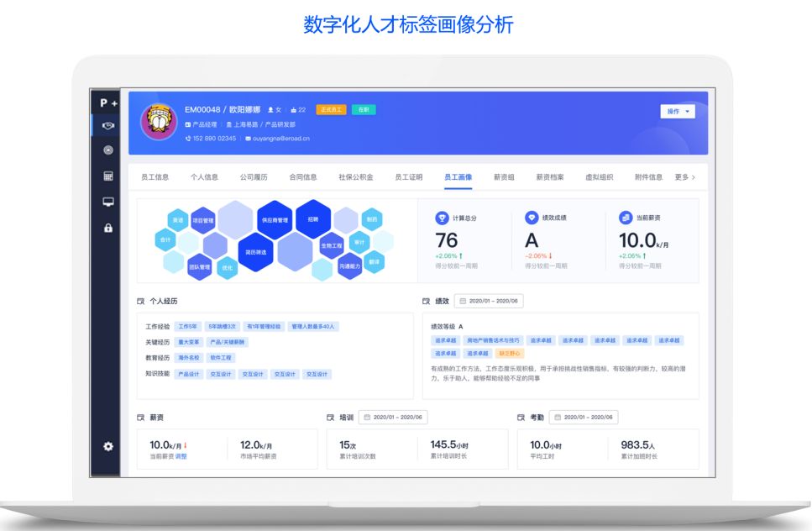Screen dimensions: 812x531
Task: Click the monitor icon in sidebar
Action: [107, 202]
